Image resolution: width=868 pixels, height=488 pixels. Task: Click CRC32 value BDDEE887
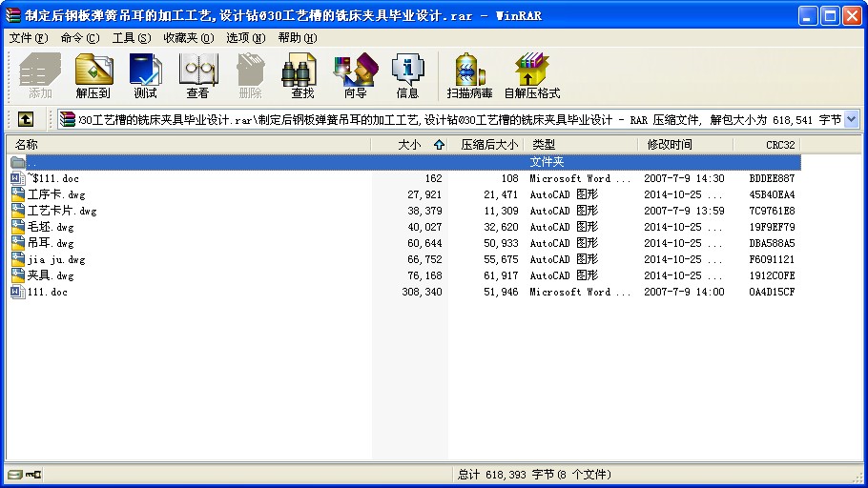pos(772,178)
